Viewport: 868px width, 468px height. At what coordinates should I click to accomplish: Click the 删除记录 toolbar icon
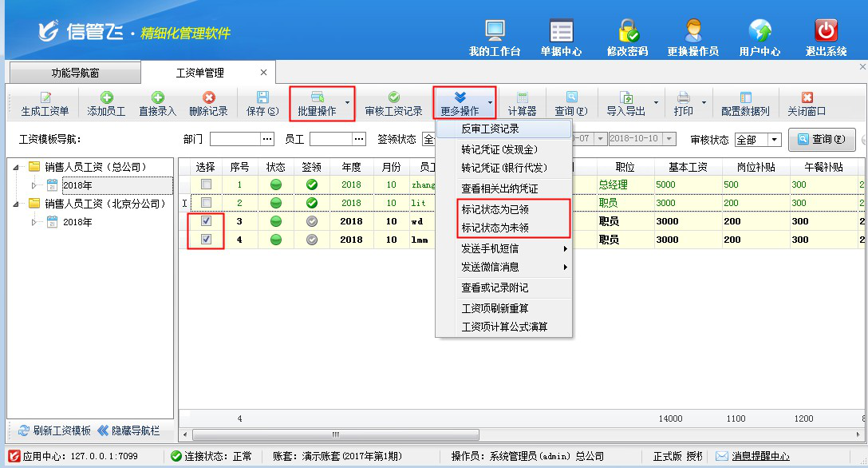[x=208, y=104]
